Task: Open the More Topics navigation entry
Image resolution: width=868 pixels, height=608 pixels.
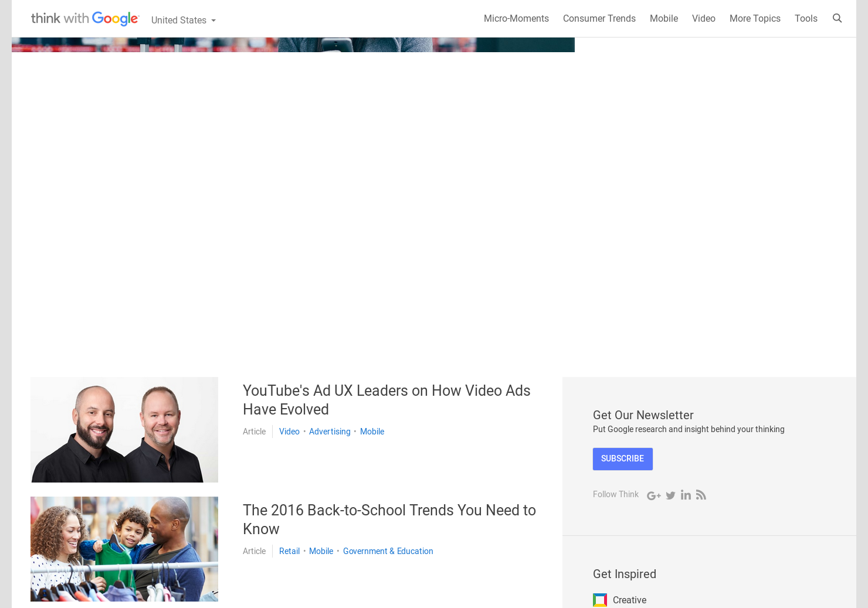Action: pyautogui.click(x=755, y=18)
